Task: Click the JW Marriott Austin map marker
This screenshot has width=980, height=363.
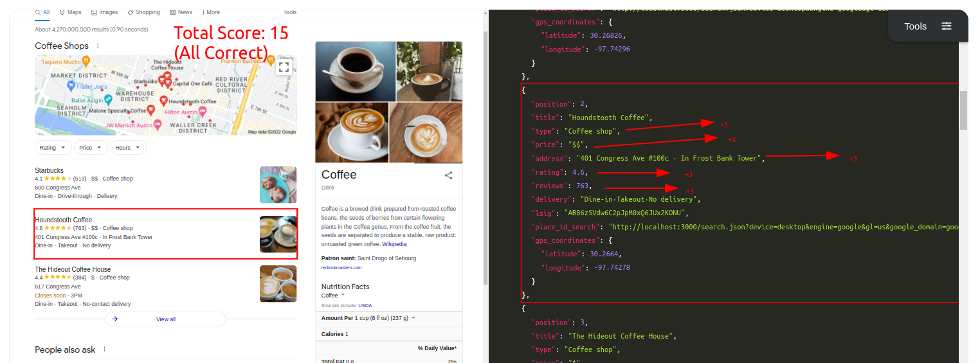Action: [x=158, y=125]
